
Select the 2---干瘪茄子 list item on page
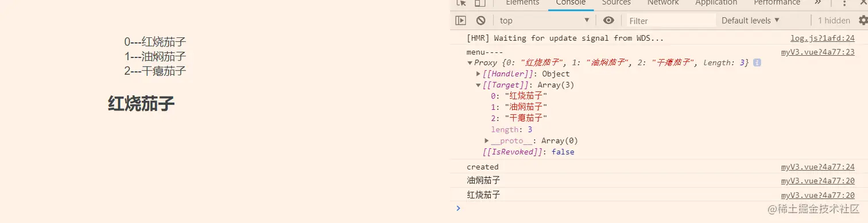(x=155, y=71)
